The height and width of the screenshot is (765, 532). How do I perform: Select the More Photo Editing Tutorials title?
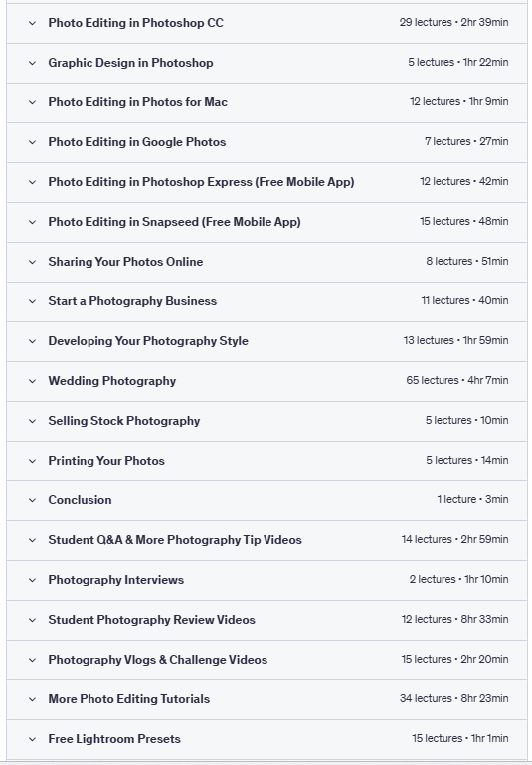pos(128,699)
